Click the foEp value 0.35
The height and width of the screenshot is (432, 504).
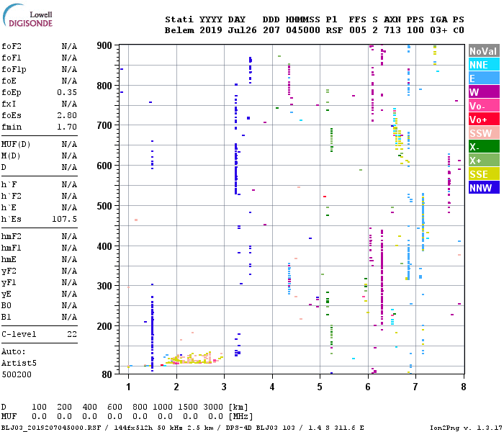(67, 93)
